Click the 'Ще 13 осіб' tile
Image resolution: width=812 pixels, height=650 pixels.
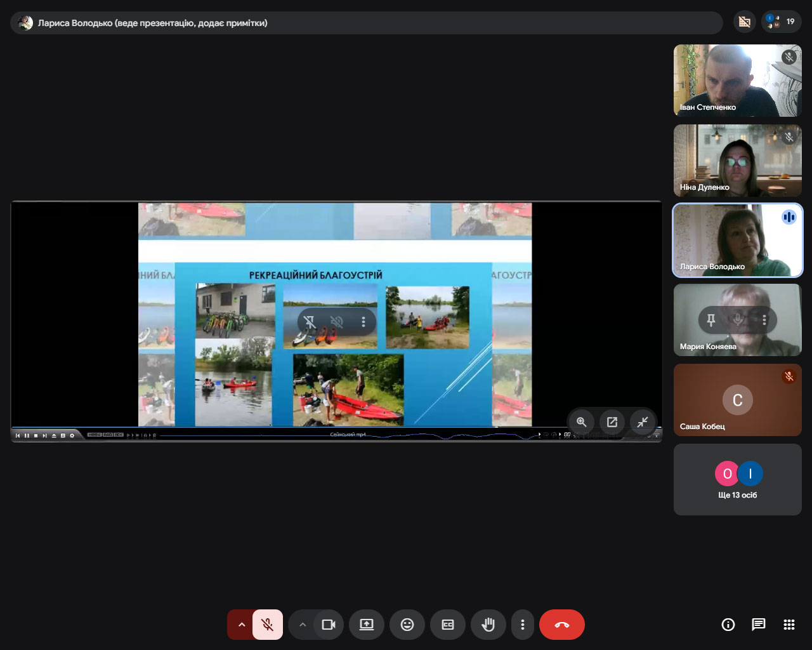[737, 480]
